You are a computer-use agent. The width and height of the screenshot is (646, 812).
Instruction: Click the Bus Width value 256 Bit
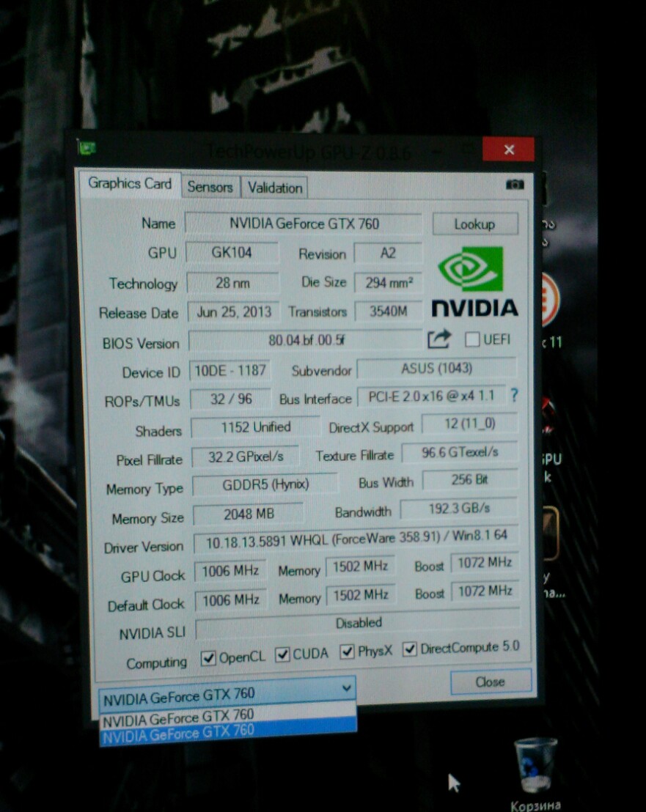tap(470, 479)
